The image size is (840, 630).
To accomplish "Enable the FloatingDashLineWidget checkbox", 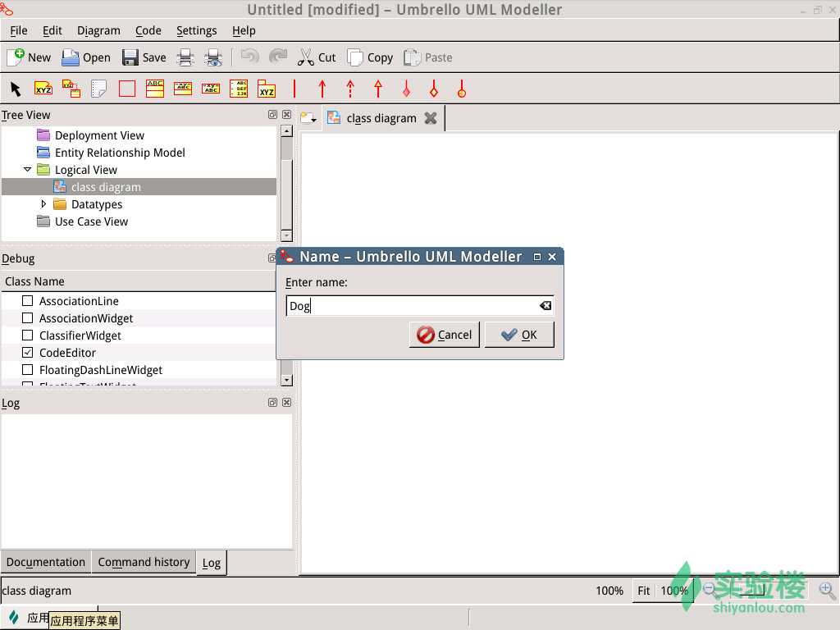I will [27, 369].
